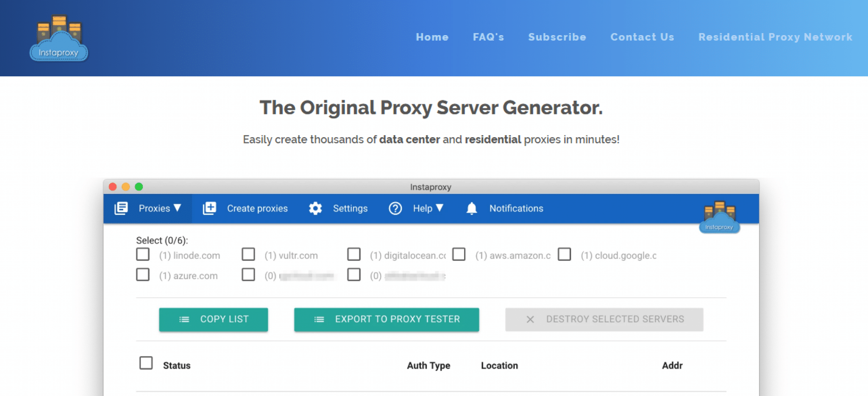Go to FAQ's page
Screen dimensions: 868x396
click(488, 37)
